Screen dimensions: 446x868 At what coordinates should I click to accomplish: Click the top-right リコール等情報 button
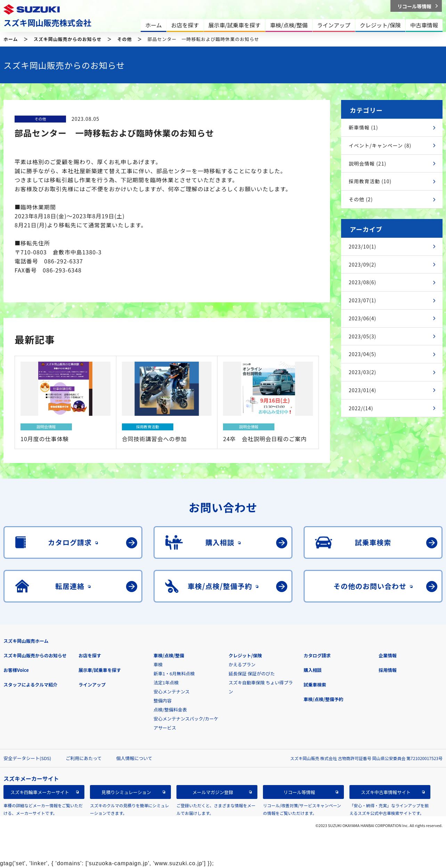[x=416, y=6]
